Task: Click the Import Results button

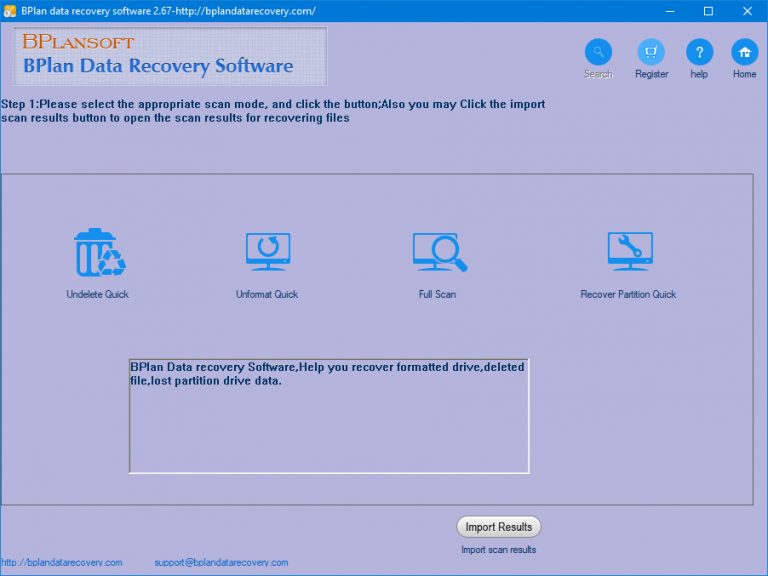Action: click(x=499, y=527)
